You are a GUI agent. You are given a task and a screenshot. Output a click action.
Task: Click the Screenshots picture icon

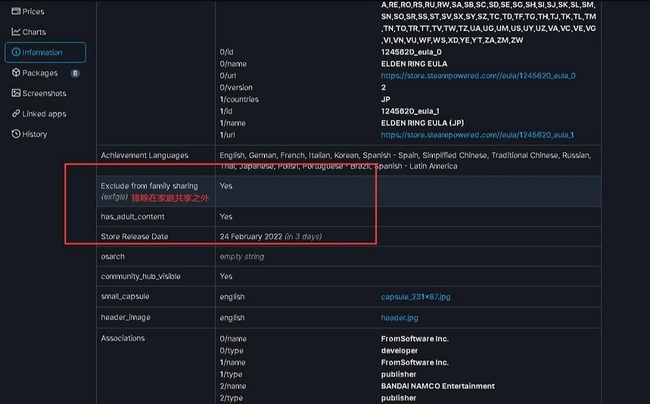click(x=16, y=93)
